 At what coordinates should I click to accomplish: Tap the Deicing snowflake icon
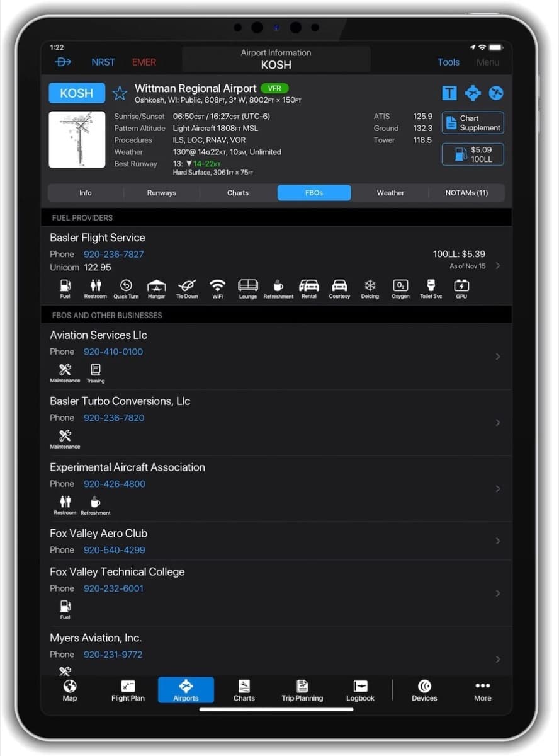pyautogui.click(x=370, y=289)
